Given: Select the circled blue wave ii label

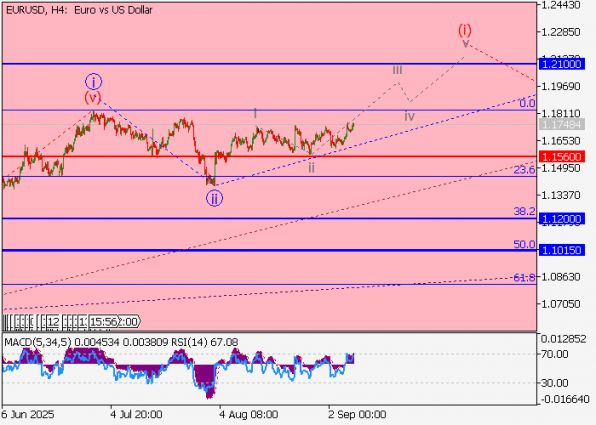Looking at the screenshot, I should click(214, 198).
